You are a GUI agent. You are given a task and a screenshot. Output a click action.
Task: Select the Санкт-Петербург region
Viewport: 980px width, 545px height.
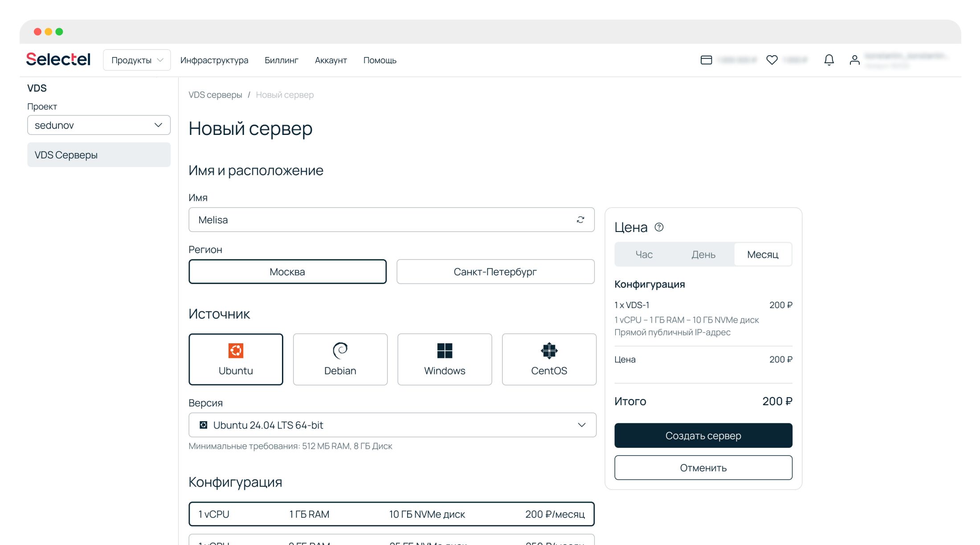click(x=495, y=272)
